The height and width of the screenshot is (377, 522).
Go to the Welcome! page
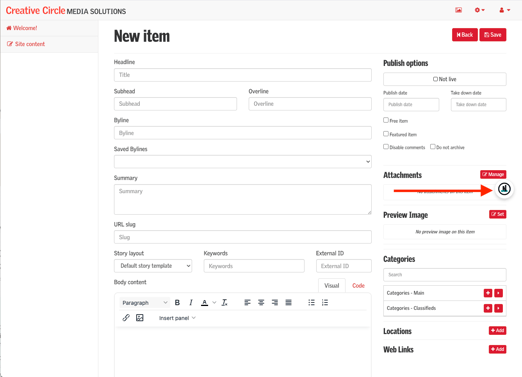[x=22, y=28]
